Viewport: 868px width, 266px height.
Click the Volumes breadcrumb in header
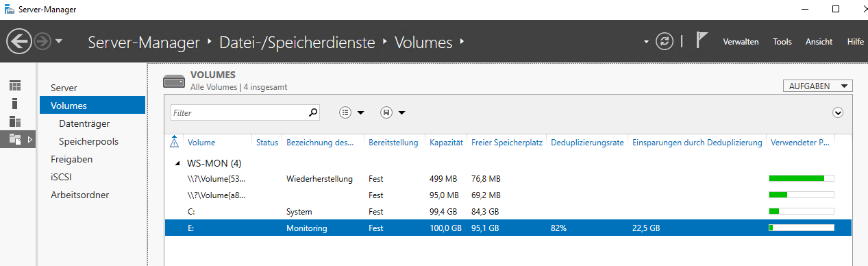(423, 43)
